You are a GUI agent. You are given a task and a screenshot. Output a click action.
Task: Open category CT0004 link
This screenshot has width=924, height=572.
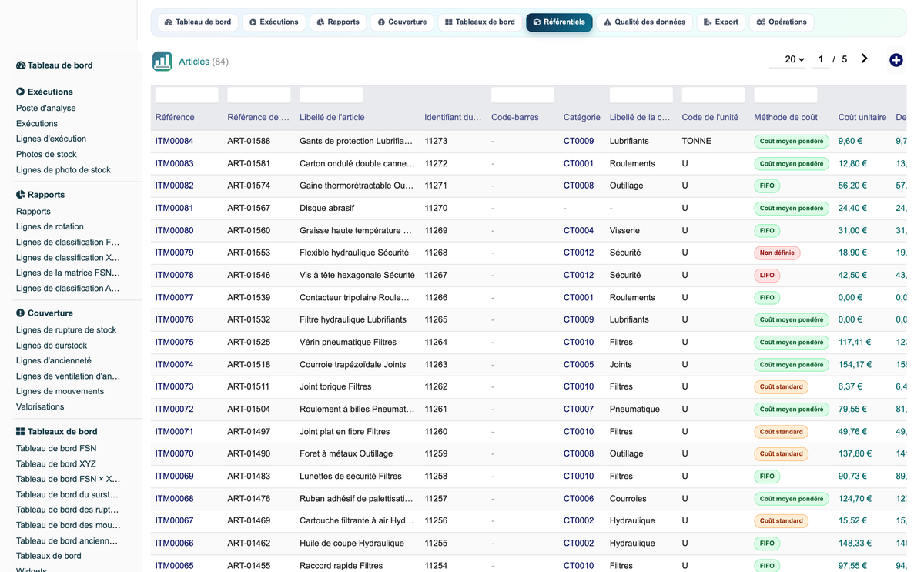click(578, 231)
